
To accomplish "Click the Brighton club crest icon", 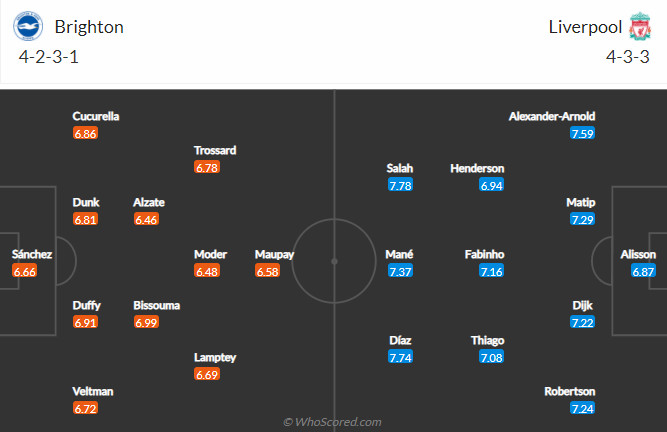I will [x=28, y=26].
